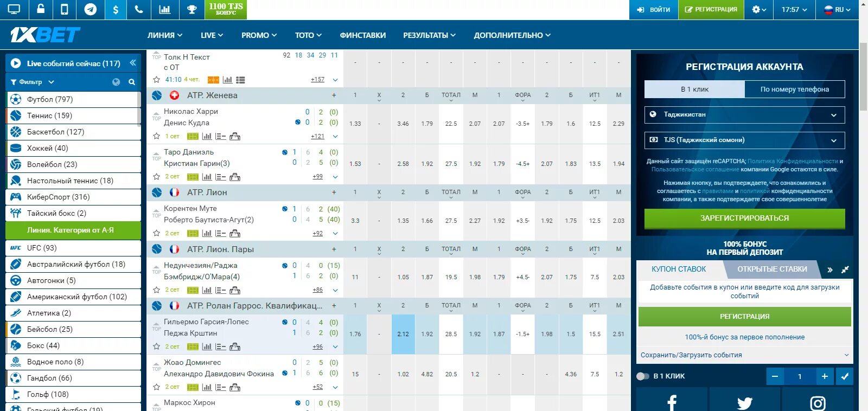
Task: Switch to КУПОН СТАВОК tab
Action: coord(679,269)
